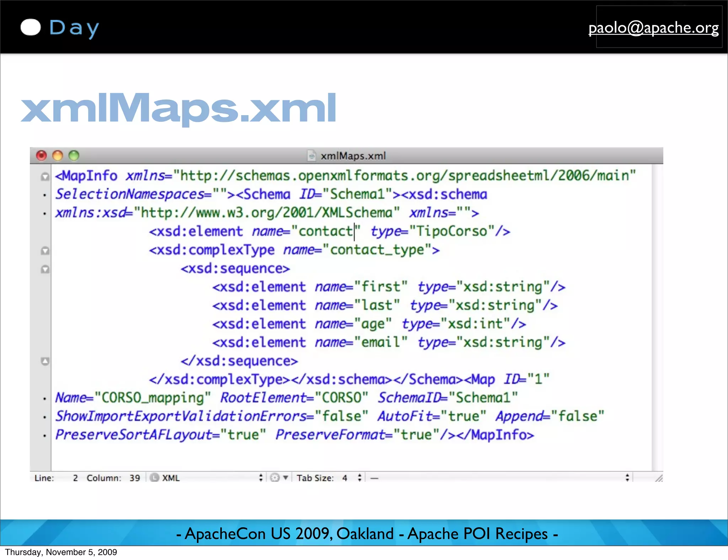Click the xmlMaps.xml document proxy icon
728x560 pixels.
[311, 156]
